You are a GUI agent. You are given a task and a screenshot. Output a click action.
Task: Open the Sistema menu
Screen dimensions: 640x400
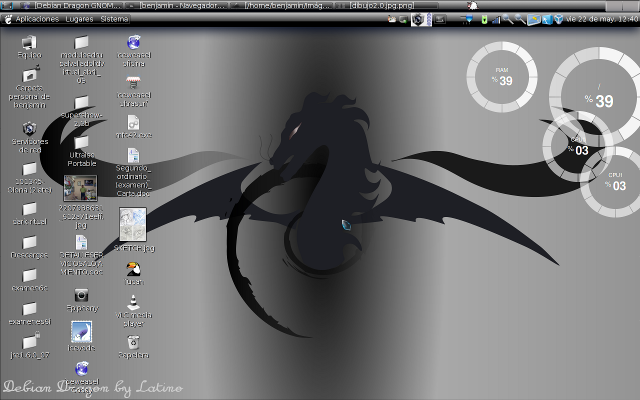(x=114, y=19)
